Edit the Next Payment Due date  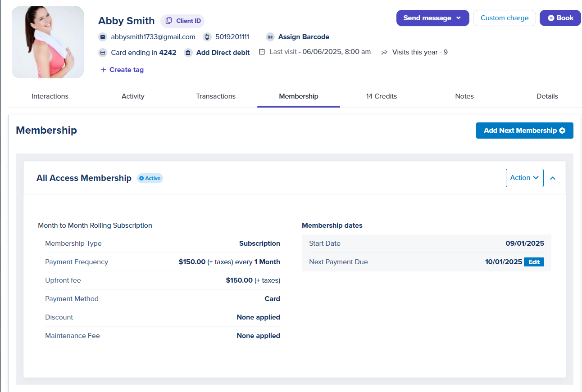534,262
